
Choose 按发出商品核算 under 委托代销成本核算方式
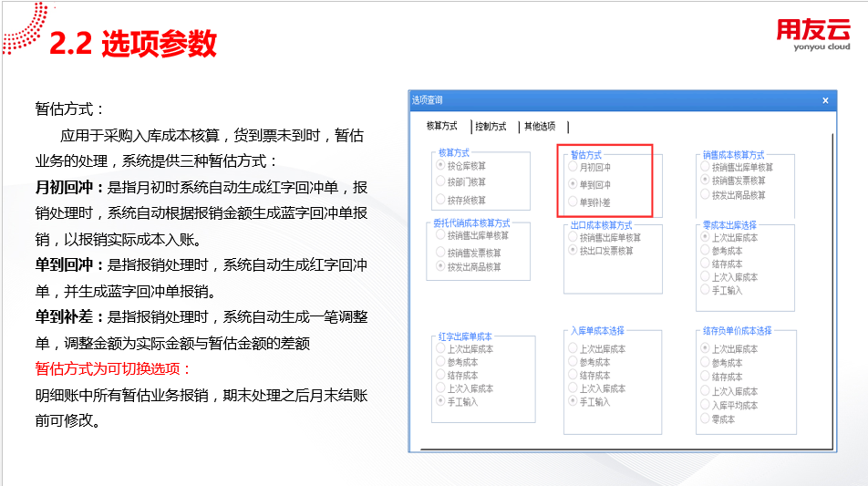(x=441, y=267)
